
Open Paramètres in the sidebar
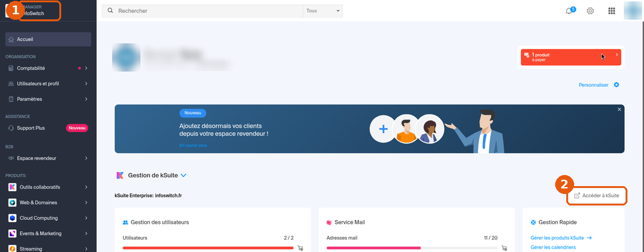click(48, 99)
